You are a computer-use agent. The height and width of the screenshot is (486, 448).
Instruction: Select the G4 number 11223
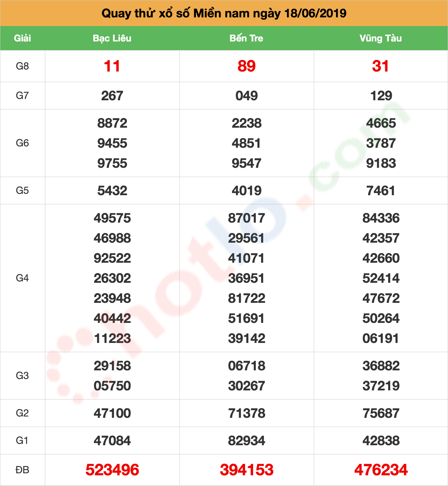[x=112, y=339]
